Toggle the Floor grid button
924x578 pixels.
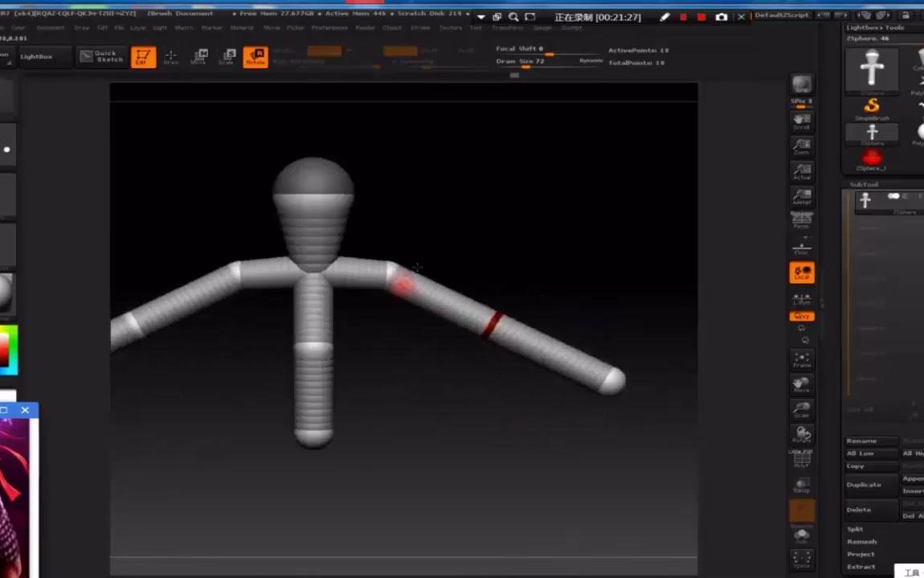(x=802, y=245)
